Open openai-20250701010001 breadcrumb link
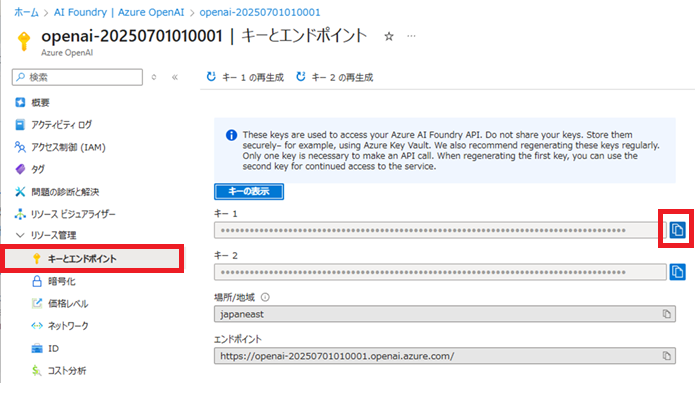 (x=260, y=12)
